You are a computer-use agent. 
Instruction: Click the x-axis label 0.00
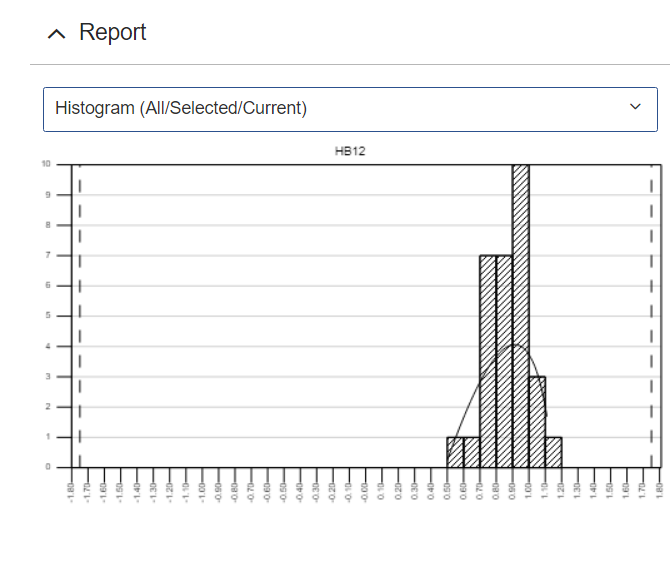(x=366, y=490)
